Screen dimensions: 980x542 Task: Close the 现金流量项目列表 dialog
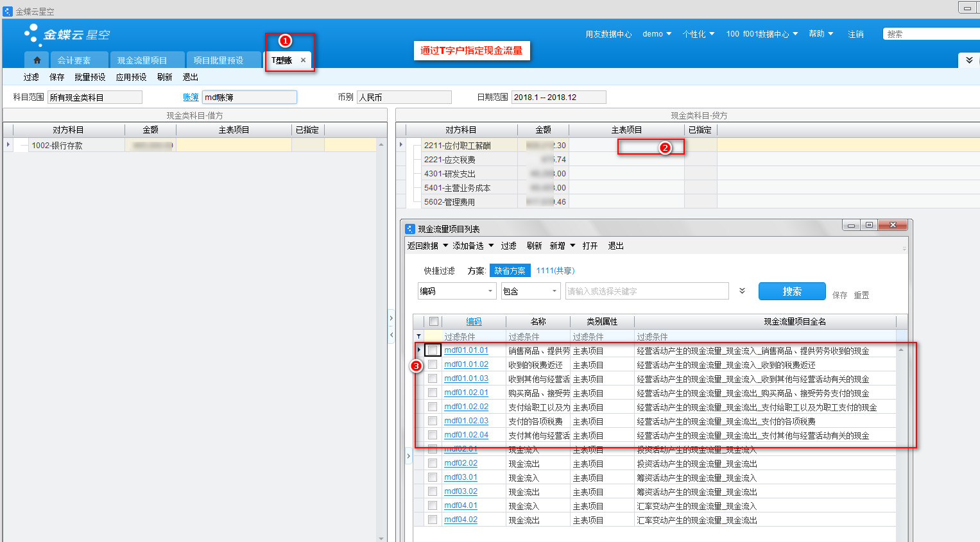(892, 225)
